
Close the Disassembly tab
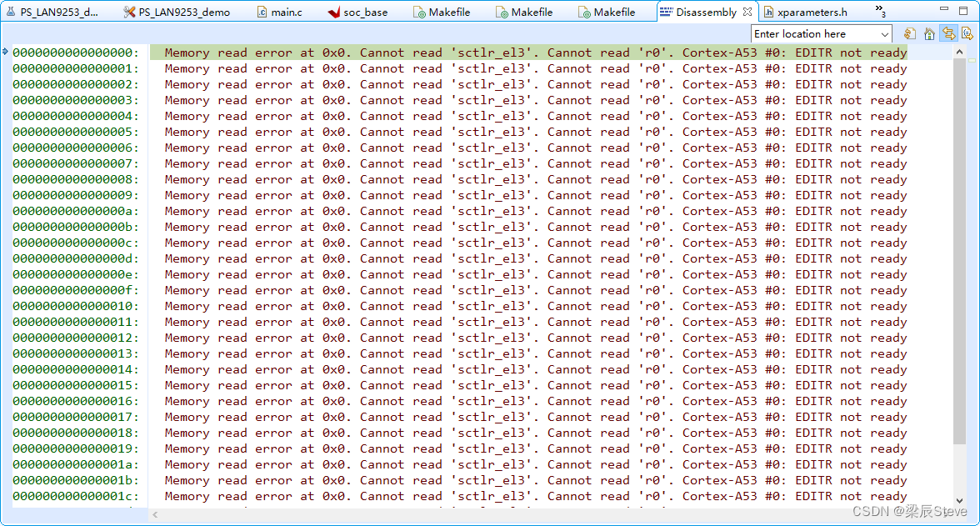[748, 12]
